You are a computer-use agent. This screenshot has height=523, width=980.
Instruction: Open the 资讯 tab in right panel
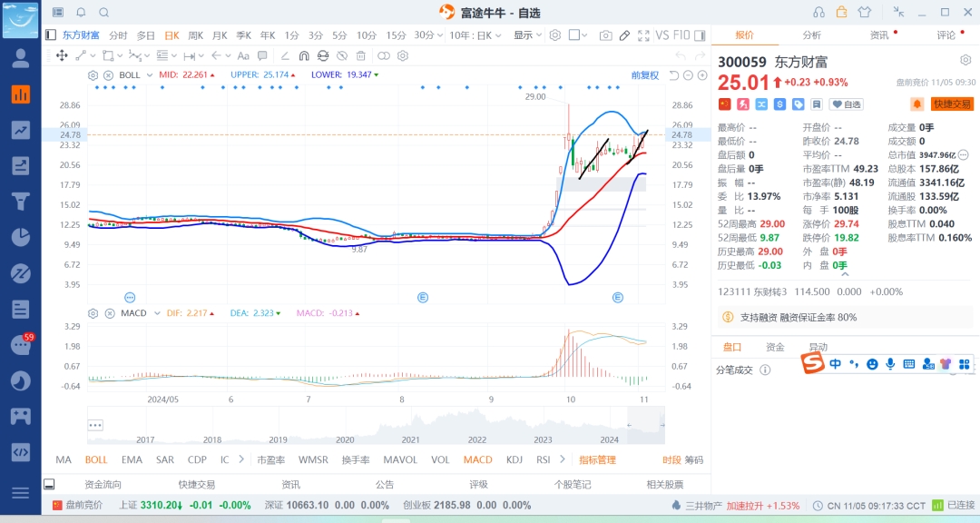(879, 35)
